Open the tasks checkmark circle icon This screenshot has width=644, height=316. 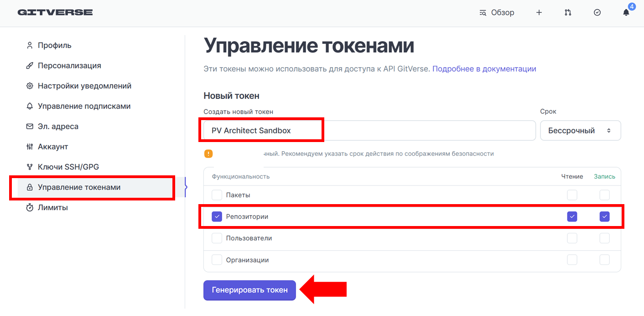[597, 13]
